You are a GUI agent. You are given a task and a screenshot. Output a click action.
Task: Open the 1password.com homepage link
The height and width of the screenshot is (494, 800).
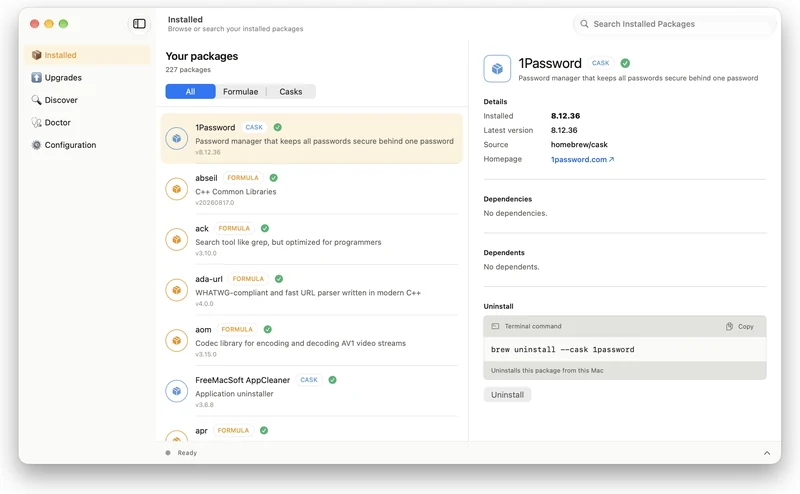[x=582, y=159]
